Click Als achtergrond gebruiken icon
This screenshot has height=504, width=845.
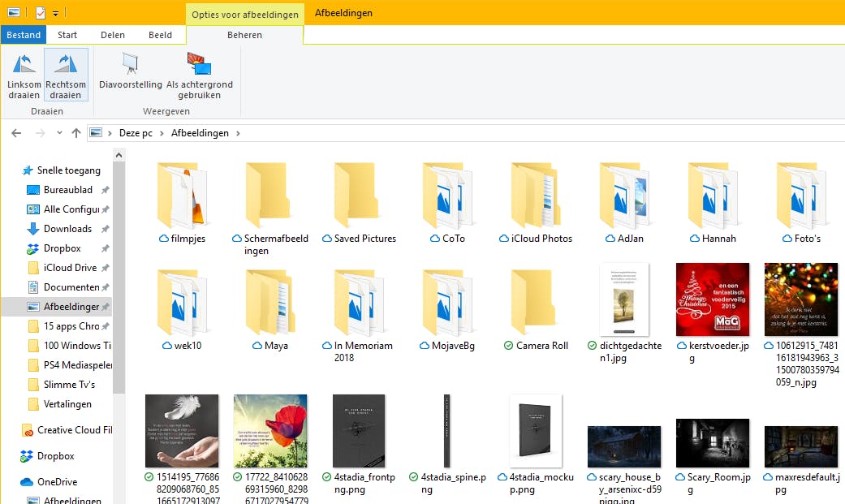[x=200, y=63]
